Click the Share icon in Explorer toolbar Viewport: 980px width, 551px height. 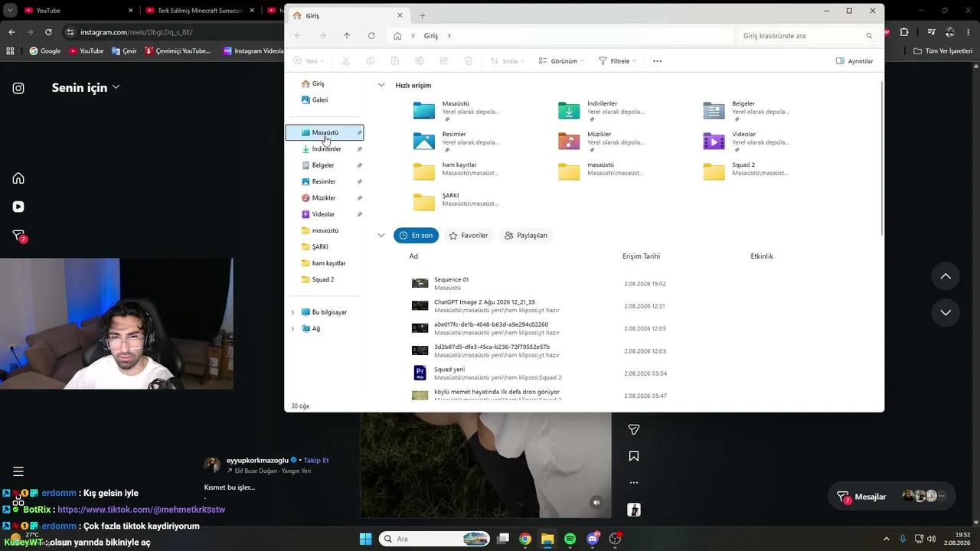(x=444, y=61)
